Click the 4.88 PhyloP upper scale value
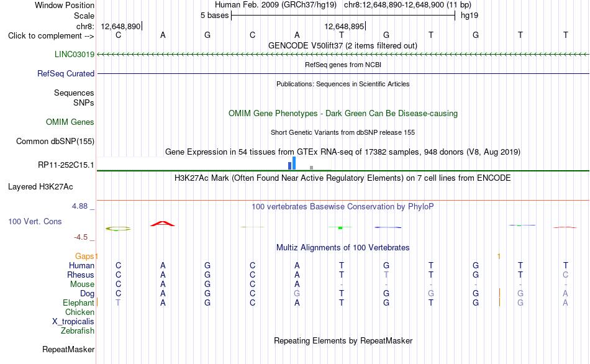The height and width of the screenshot is (364, 590). click(x=79, y=206)
